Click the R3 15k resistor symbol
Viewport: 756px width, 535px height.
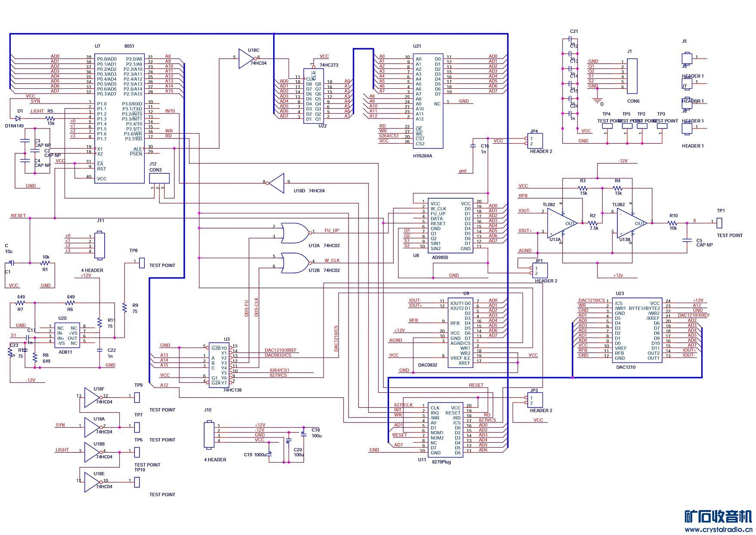[x=583, y=188]
